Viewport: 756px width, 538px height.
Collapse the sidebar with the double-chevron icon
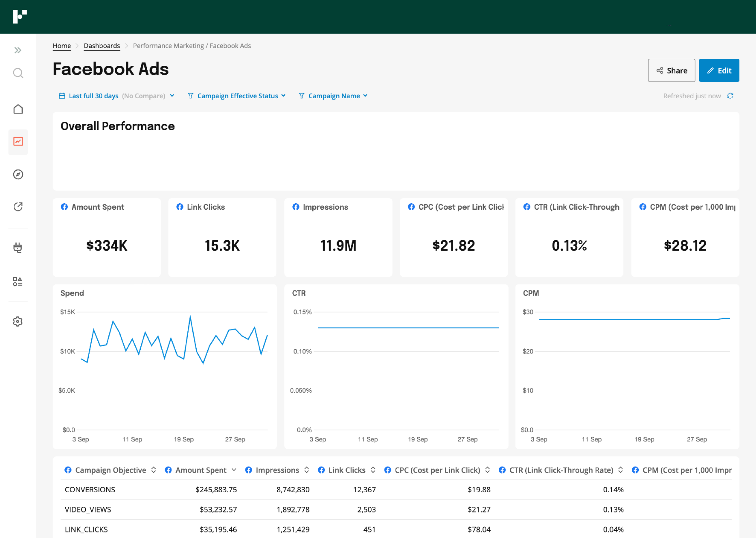click(x=18, y=50)
